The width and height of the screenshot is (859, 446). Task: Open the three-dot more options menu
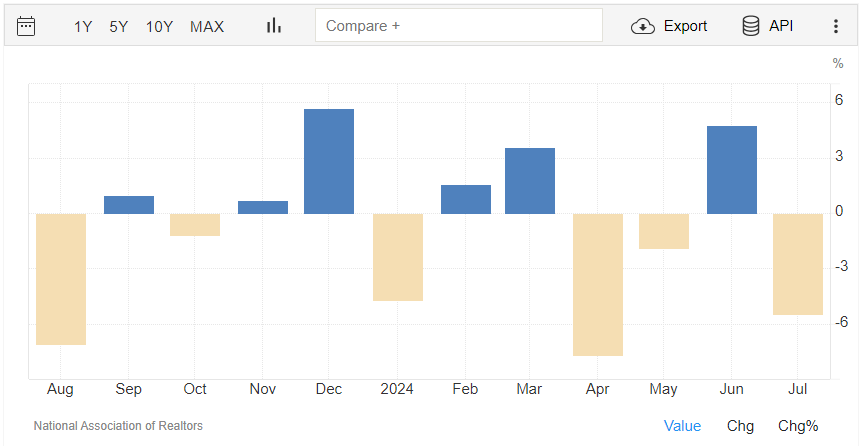(836, 26)
